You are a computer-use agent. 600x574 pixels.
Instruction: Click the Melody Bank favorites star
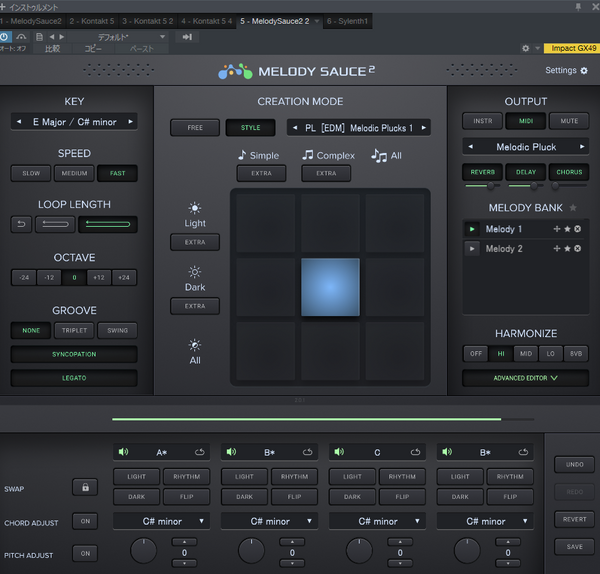pyautogui.click(x=573, y=207)
